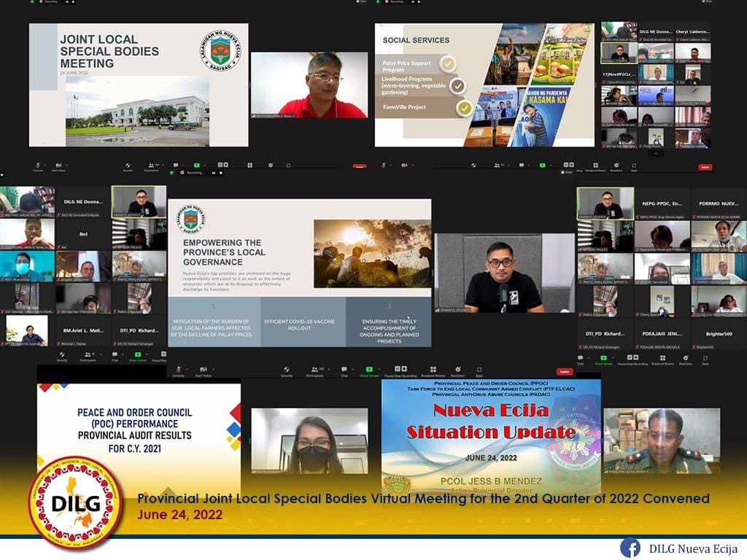This screenshot has width=747, height=560.
Task: Select the BM.Ariel L. Mati... participant tile
Action: tap(83, 331)
